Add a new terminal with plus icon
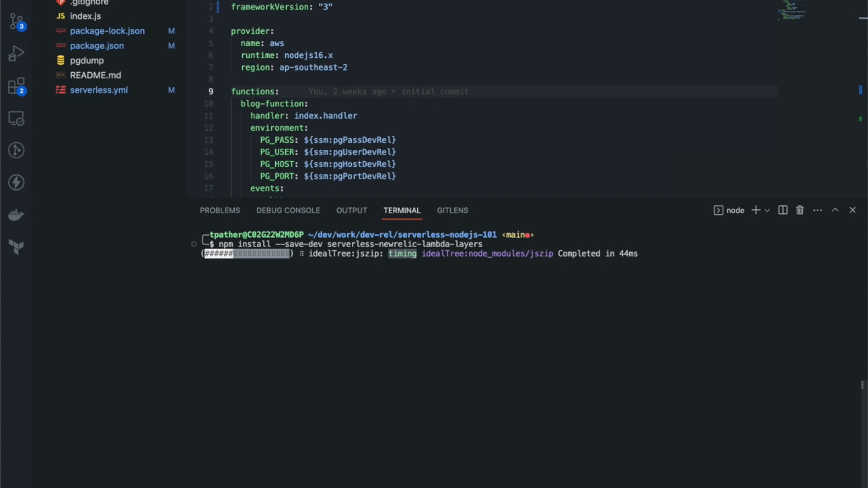This screenshot has width=868, height=488. pos(755,210)
